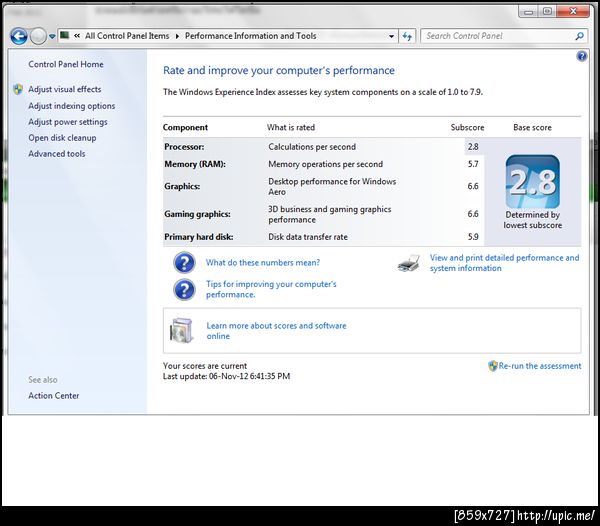Click shield icon beside Re-run the assessment
This screenshot has height=526, width=600.
point(492,366)
